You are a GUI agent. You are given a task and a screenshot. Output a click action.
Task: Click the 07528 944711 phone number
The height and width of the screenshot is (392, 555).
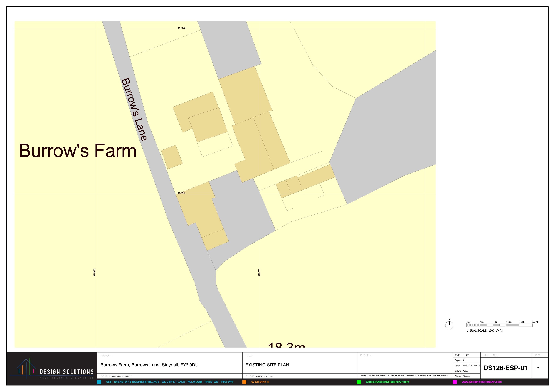(260, 382)
